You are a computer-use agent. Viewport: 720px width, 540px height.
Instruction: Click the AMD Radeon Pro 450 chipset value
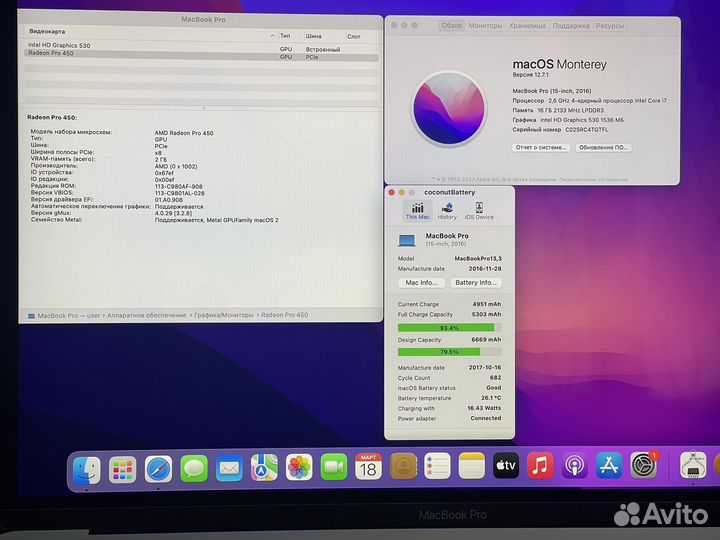point(184,133)
